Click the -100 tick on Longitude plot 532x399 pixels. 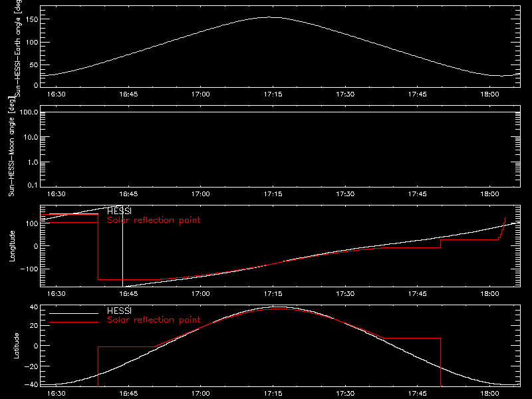pyautogui.click(x=29, y=269)
